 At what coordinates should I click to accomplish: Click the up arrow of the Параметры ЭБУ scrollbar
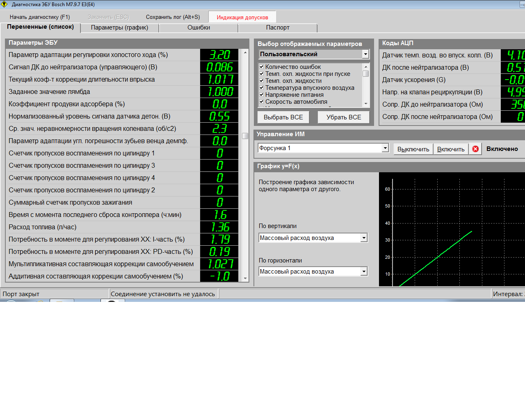pos(245,52)
